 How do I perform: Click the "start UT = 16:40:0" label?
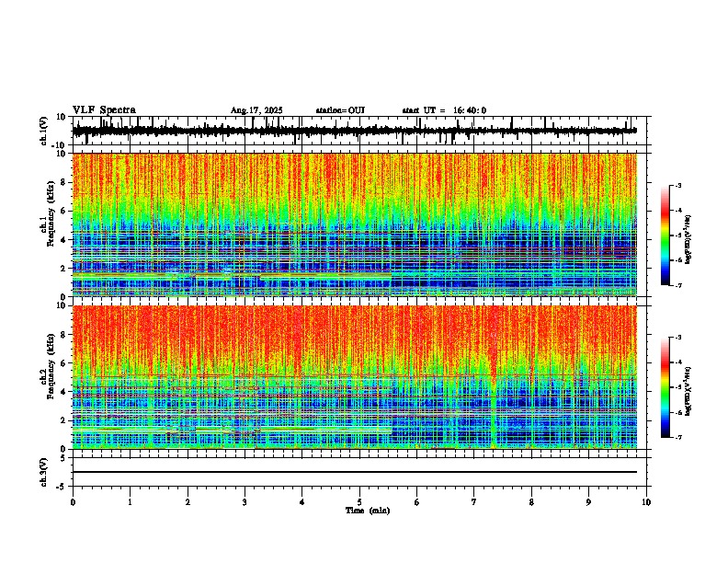[x=444, y=110]
